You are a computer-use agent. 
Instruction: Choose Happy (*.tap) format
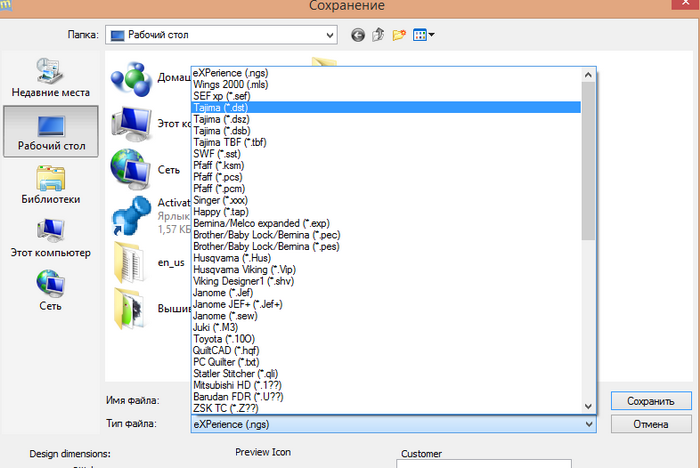[x=386, y=212]
